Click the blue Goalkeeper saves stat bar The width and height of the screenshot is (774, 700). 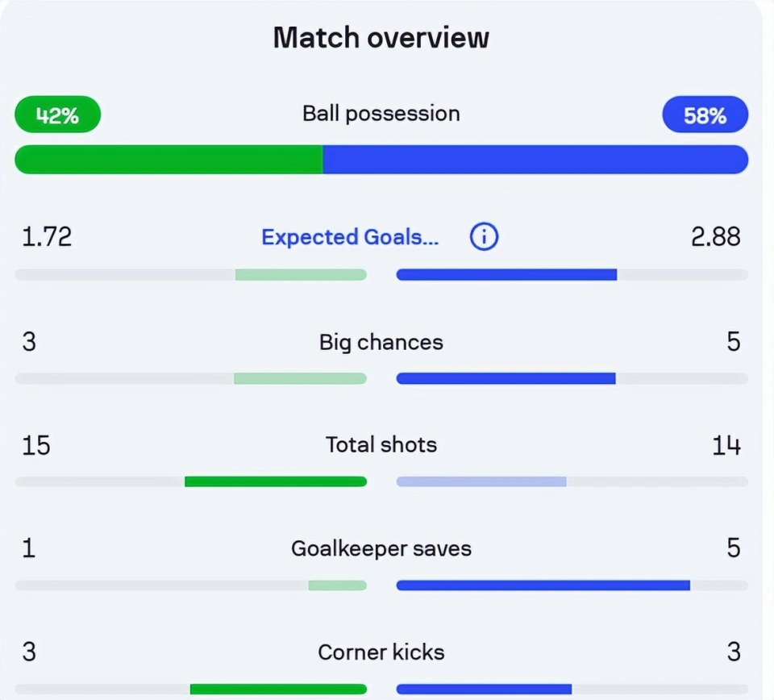pyautogui.click(x=543, y=585)
